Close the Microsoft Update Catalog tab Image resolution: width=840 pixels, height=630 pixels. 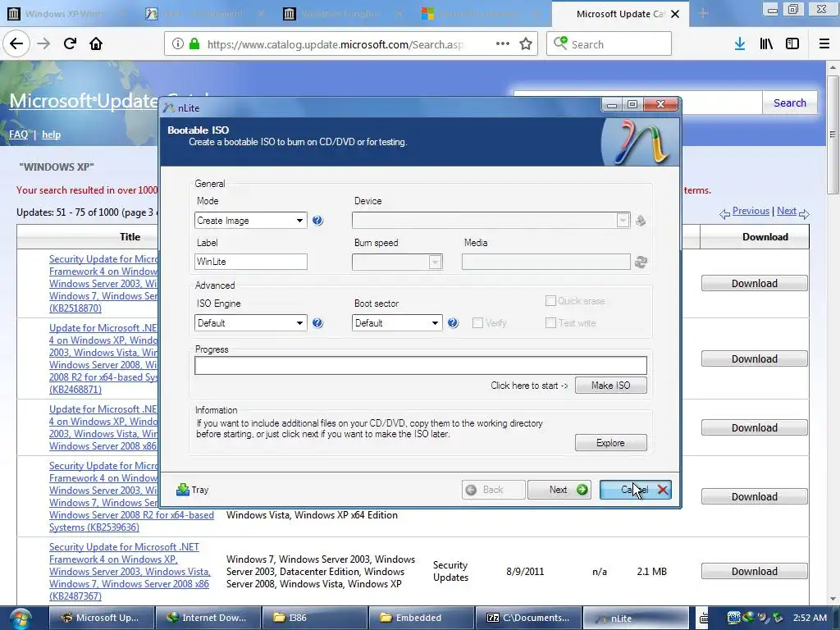pyautogui.click(x=675, y=14)
